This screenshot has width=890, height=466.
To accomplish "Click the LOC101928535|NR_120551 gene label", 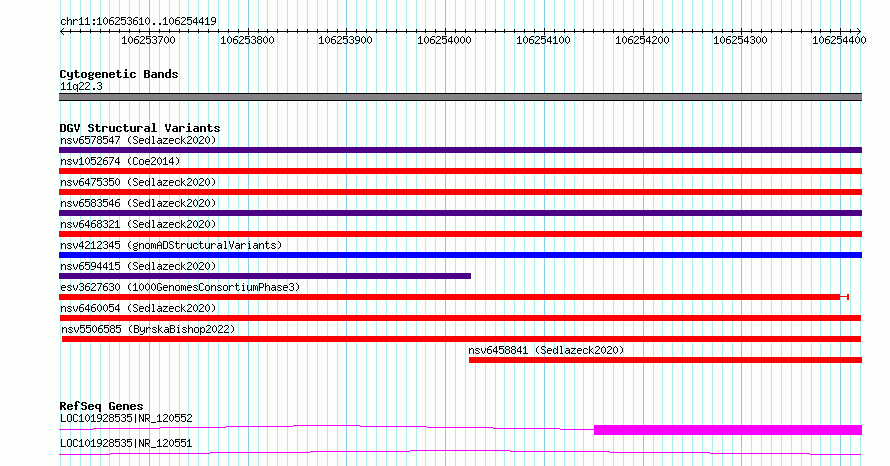I will pos(126,443).
